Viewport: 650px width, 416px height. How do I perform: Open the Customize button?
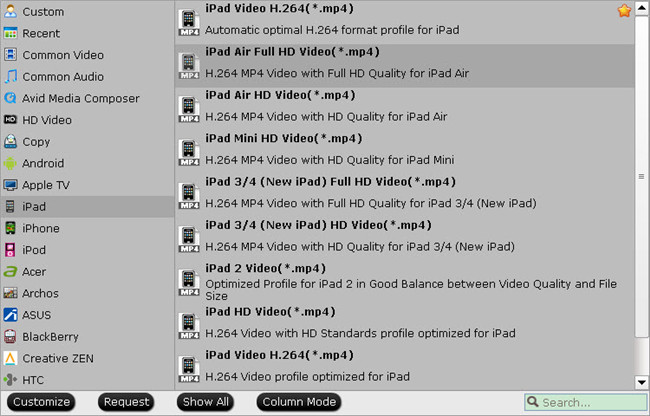41,402
